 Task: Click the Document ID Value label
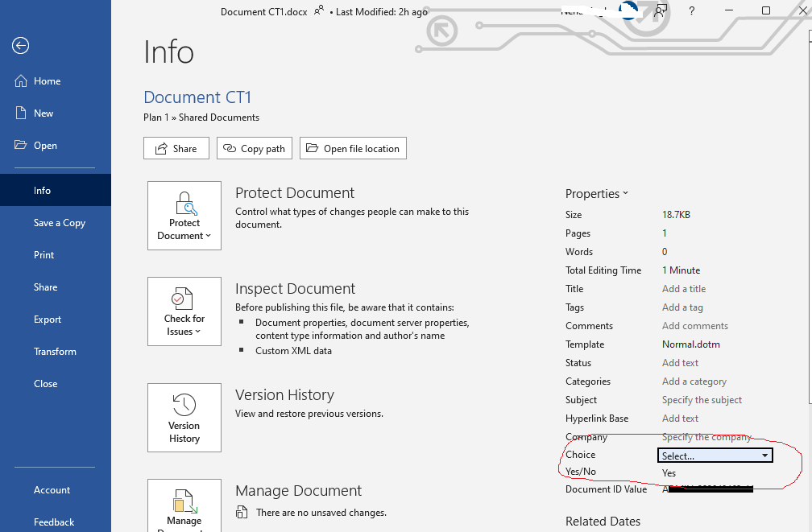coord(606,489)
